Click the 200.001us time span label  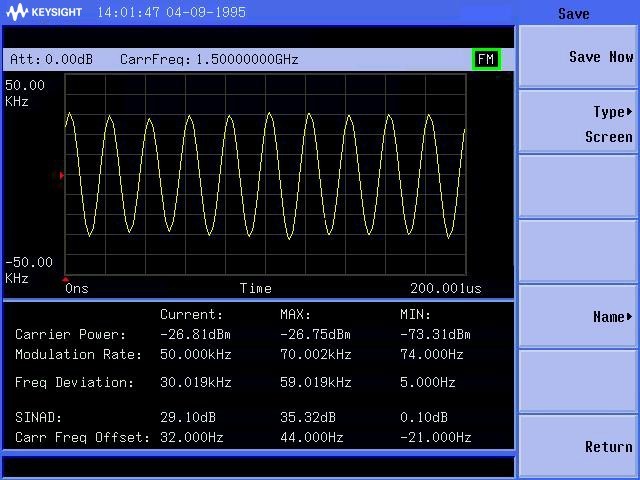coord(445,288)
